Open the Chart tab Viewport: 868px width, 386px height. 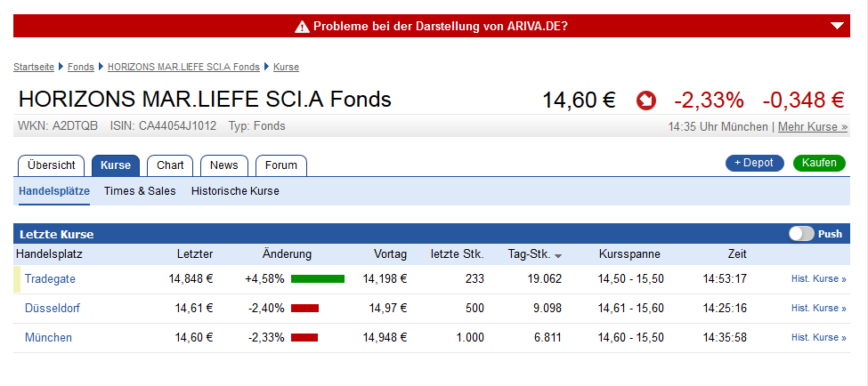click(x=170, y=165)
